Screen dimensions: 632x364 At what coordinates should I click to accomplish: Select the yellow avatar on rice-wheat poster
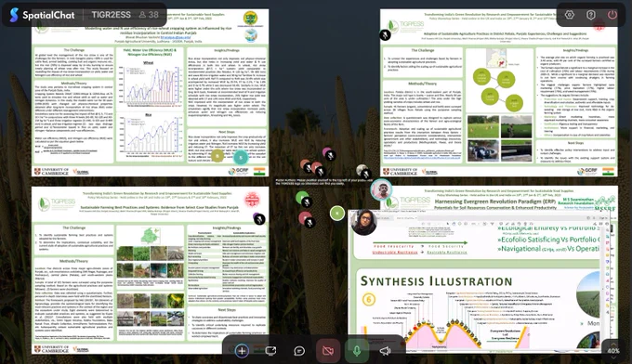[x=217, y=155]
